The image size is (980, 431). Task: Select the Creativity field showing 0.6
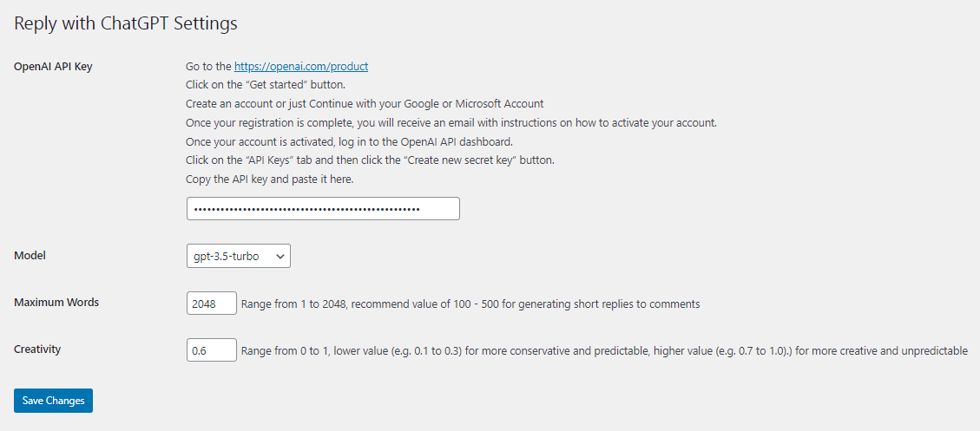click(212, 349)
